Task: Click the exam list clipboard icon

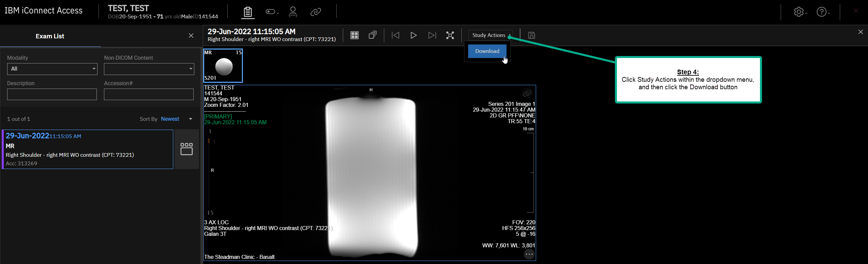Action: [248, 12]
